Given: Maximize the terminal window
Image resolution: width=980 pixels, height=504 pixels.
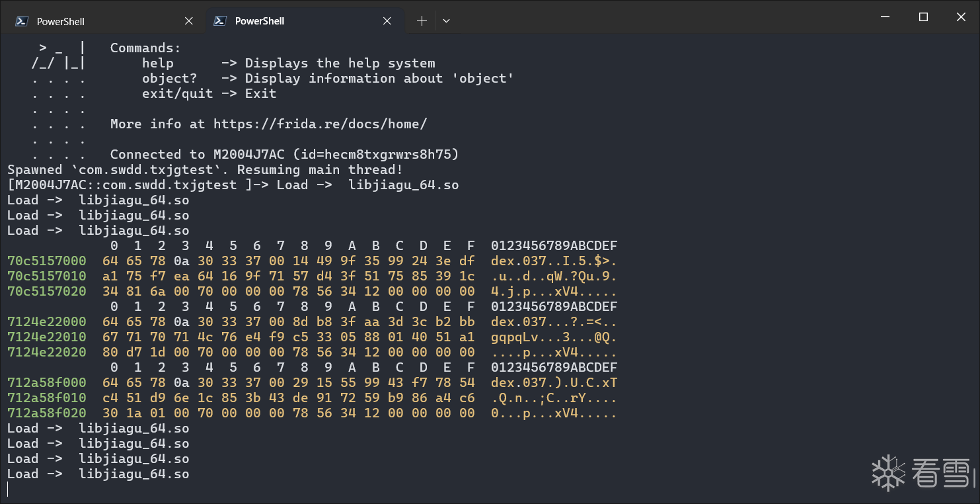Looking at the screenshot, I should pos(924,17).
